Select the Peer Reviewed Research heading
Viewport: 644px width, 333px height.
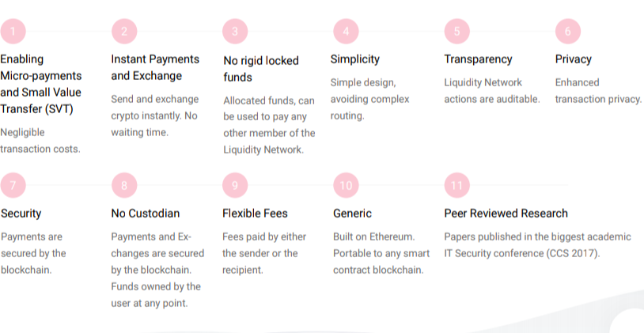506,214
